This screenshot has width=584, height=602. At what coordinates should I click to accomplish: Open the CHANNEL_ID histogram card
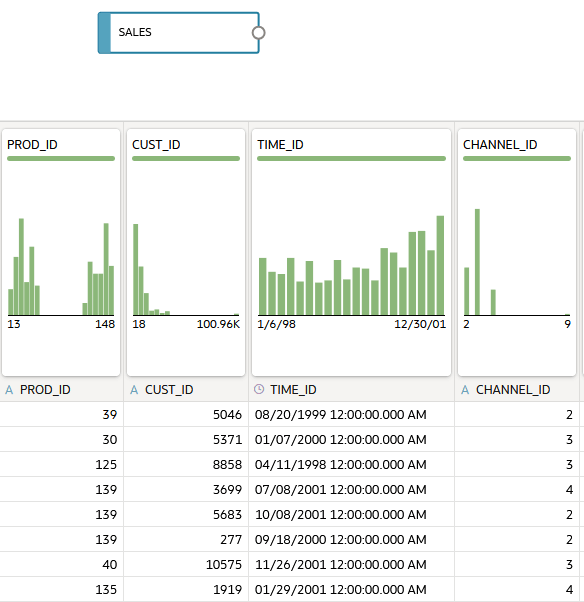coord(517,252)
